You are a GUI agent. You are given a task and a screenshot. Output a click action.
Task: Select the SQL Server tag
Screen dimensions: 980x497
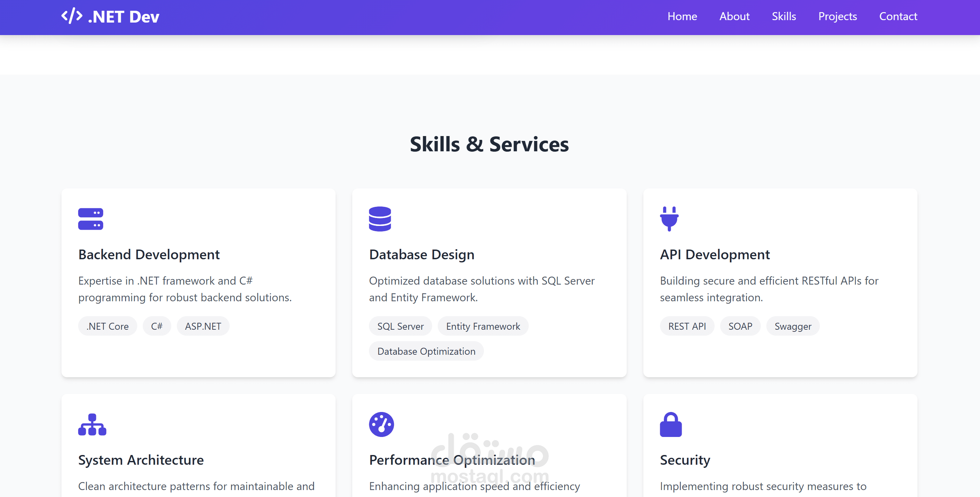click(400, 326)
